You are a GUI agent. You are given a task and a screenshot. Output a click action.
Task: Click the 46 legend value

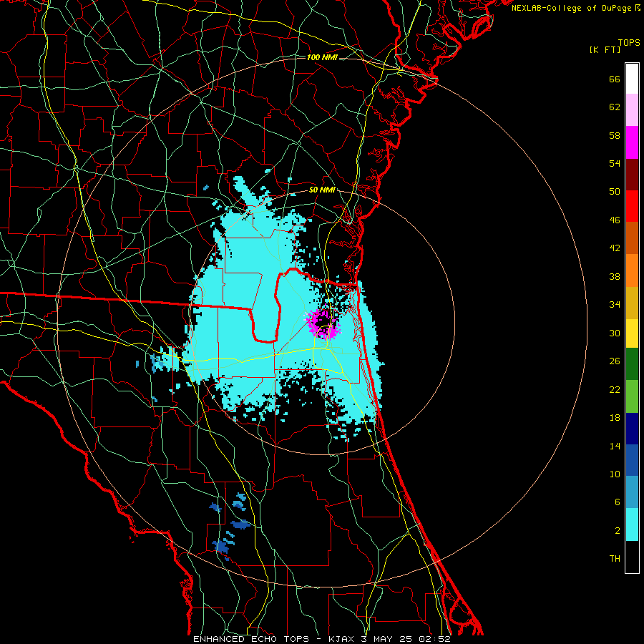(615, 220)
